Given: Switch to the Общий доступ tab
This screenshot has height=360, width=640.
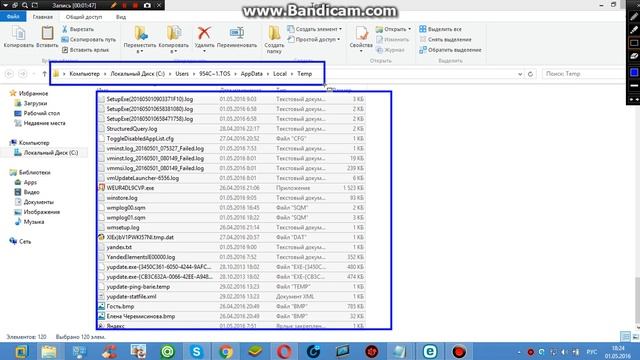Looking at the screenshot, I should pos(84,17).
